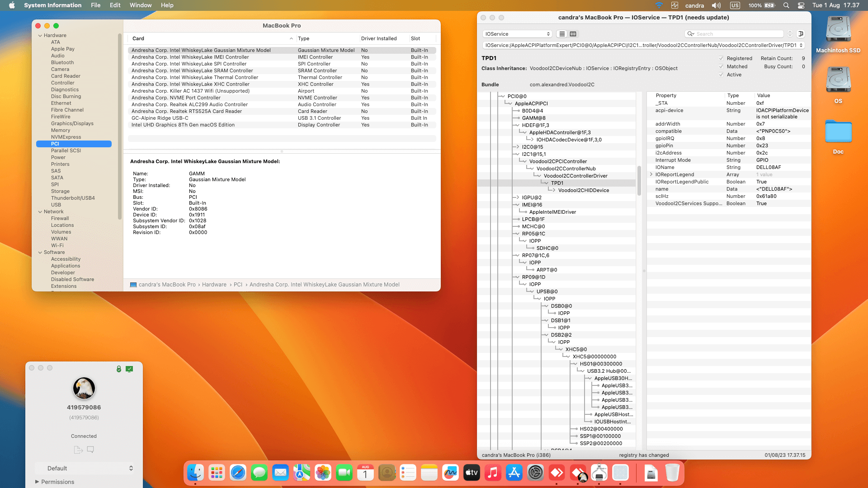The width and height of the screenshot is (868, 488).
Task: Expand the Permissions disclosure triangle
Action: [37, 482]
